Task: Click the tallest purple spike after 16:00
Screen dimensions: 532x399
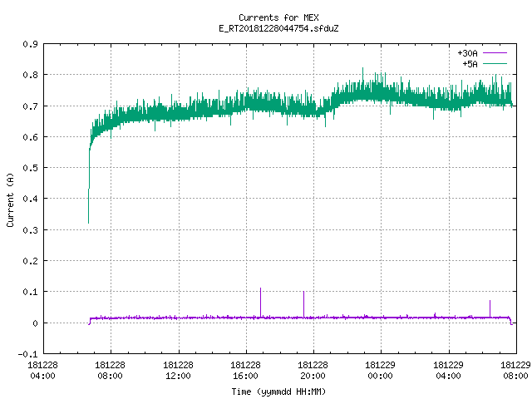Action: pos(260,302)
